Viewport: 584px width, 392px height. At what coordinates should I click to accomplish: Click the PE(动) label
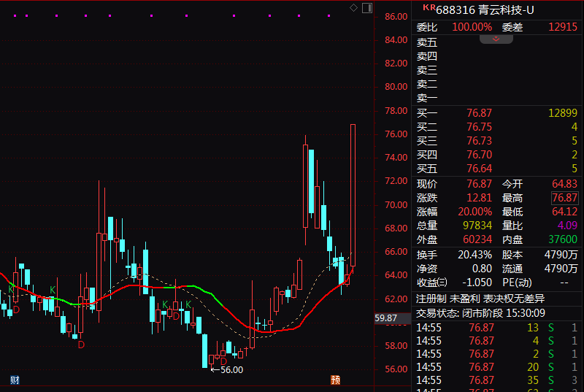pos(518,282)
